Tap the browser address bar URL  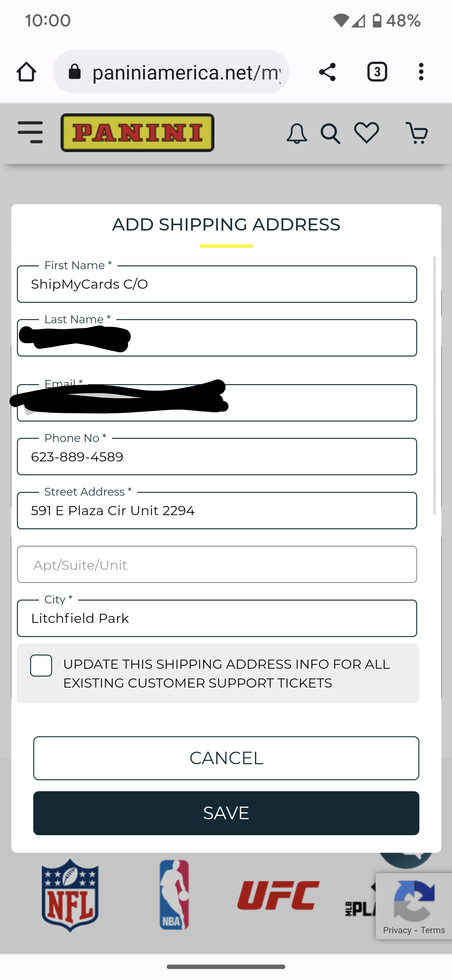click(186, 72)
